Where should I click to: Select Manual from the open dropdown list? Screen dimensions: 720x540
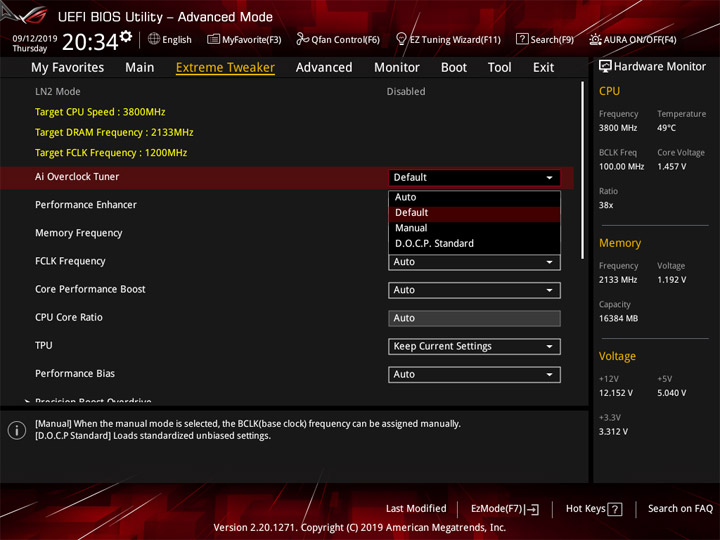[x=474, y=228]
